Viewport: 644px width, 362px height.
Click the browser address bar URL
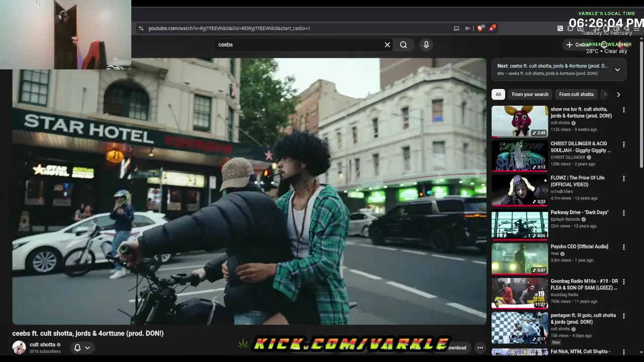point(229,28)
